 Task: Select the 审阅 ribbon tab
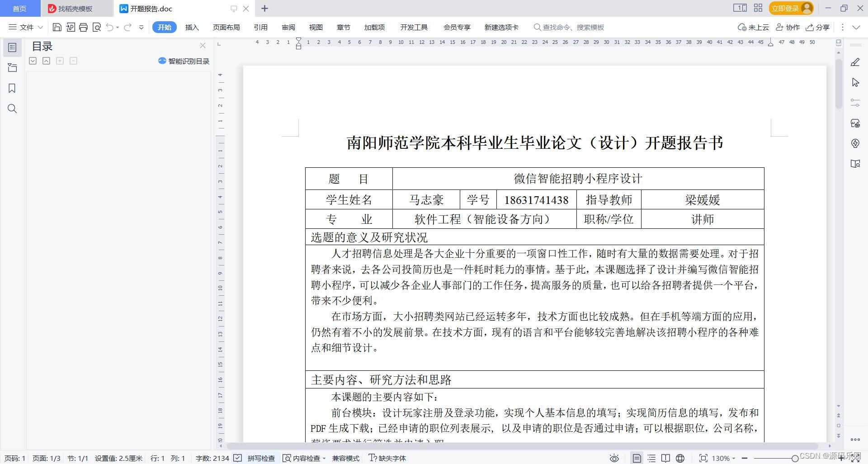[288, 27]
